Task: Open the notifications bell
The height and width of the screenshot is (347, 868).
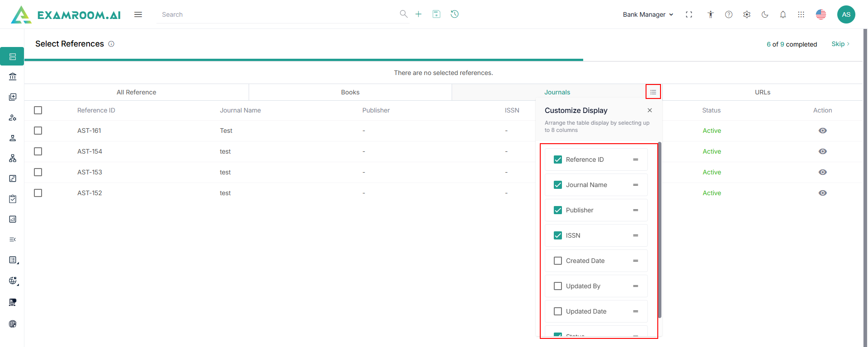Action: pyautogui.click(x=783, y=14)
